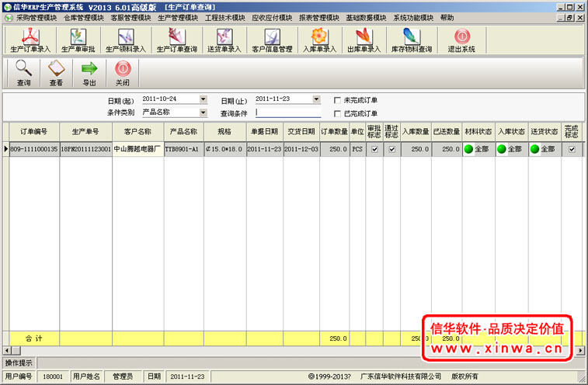588x385 pixels.
Task: Open 基础数据模块 menu
Action: 366,18
